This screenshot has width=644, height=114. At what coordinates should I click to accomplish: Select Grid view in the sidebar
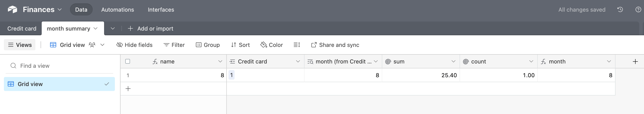(60, 84)
